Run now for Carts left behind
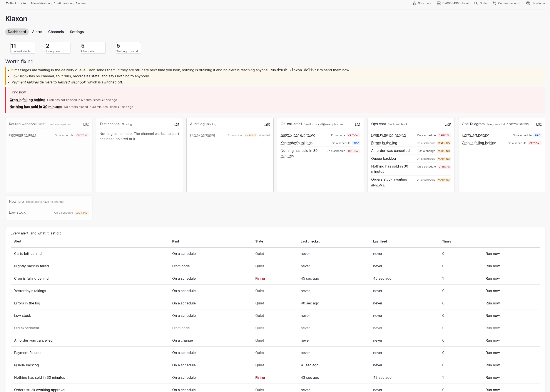The width and height of the screenshot is (550, 392). click(493, 254)
